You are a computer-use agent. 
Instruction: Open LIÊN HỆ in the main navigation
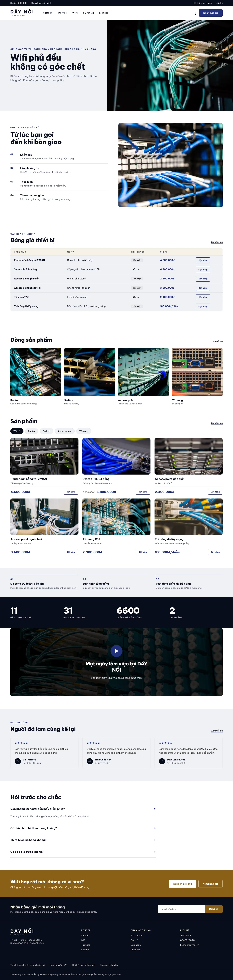coord(104,13)
